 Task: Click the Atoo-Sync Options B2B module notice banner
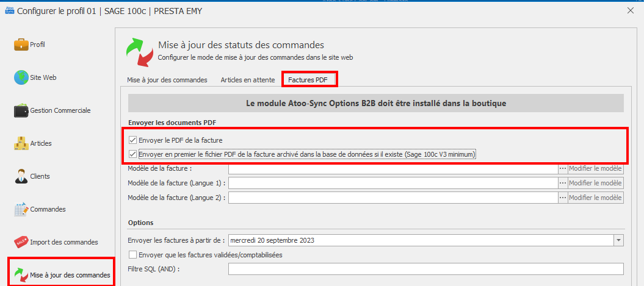376,104
